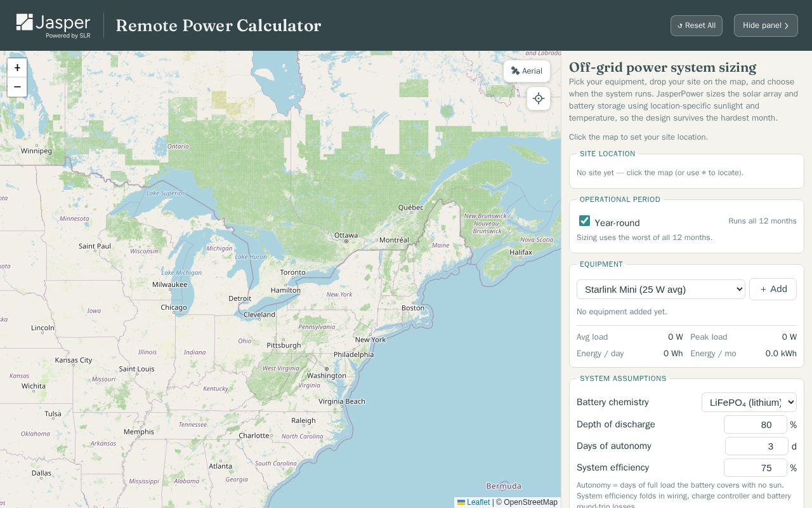Toggle the Year-round checkbox
Image resolution: width=812 pixels, height=508 pixels.
tap(584, 221)
